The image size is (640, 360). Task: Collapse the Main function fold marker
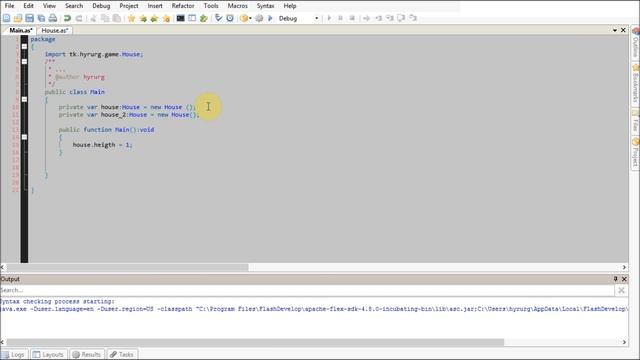(24, 137)
